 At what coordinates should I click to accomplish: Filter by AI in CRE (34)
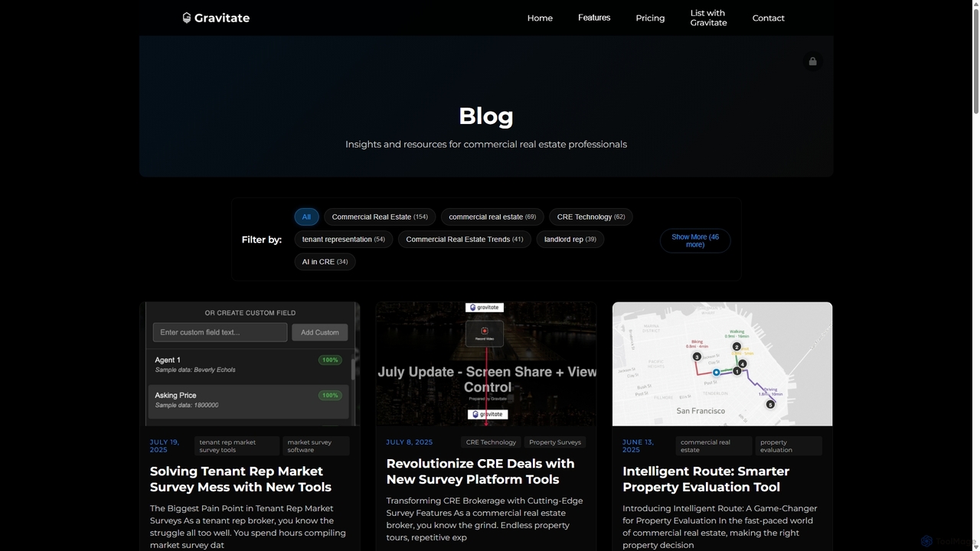[x=325, y=262]
